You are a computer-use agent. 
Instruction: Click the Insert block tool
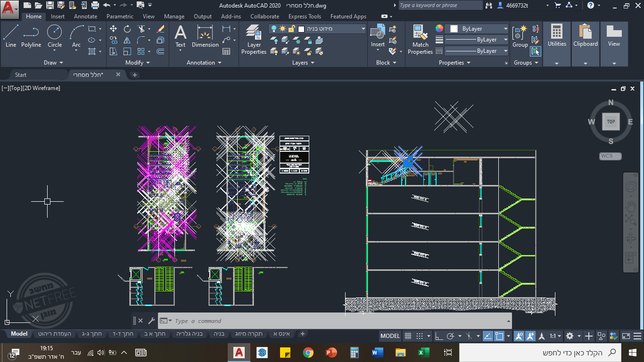(378, 36)
